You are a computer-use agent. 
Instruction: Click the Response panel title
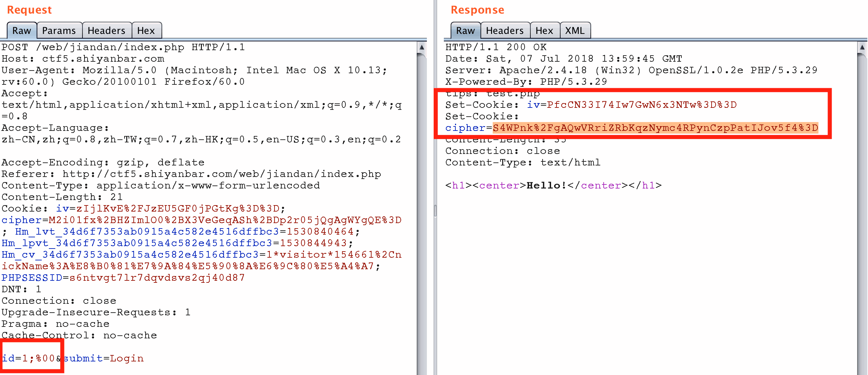tap(477, 10)
